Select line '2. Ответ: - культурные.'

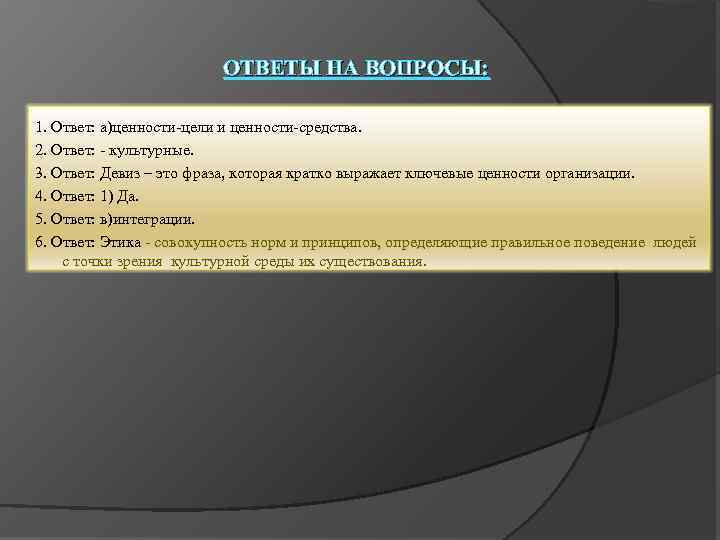pyautogui.click(x=114, y=151)
